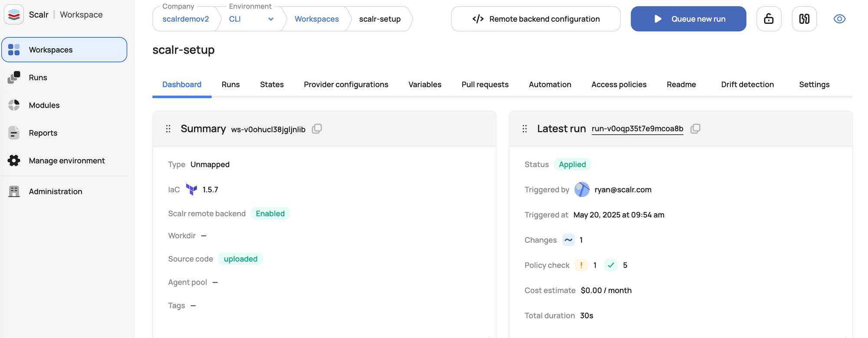Viewport: 868px width, 338px height.
Task: Open Modules in the sidebar
Action: coord(64,105)
